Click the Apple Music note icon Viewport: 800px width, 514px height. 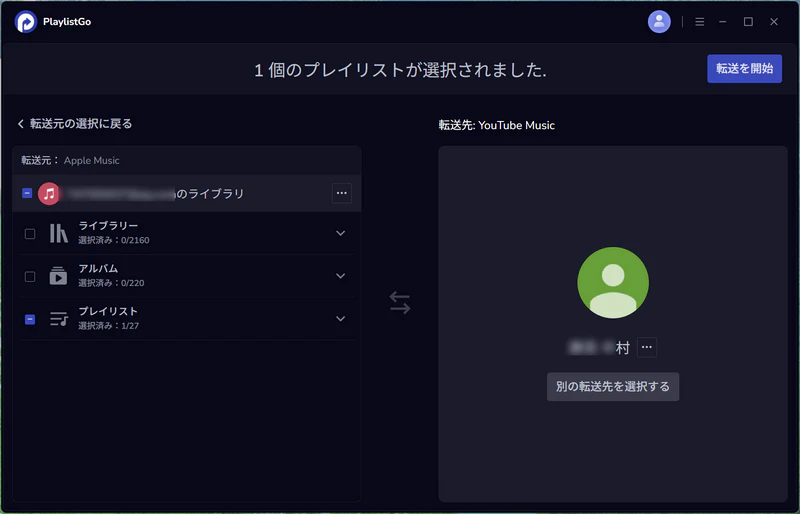[49, 193]
